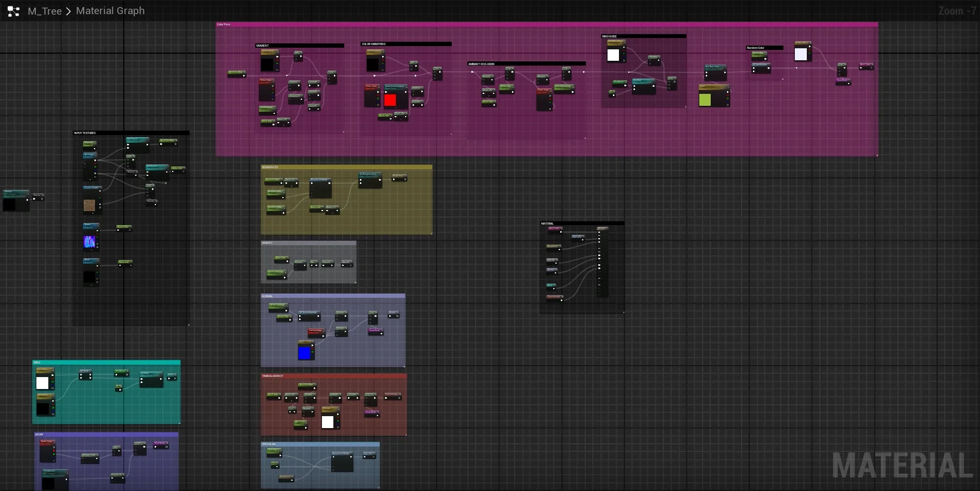Click the TRANSLUCENCY comment title bar
Screen dimensions: 980x491
(333, 376)
